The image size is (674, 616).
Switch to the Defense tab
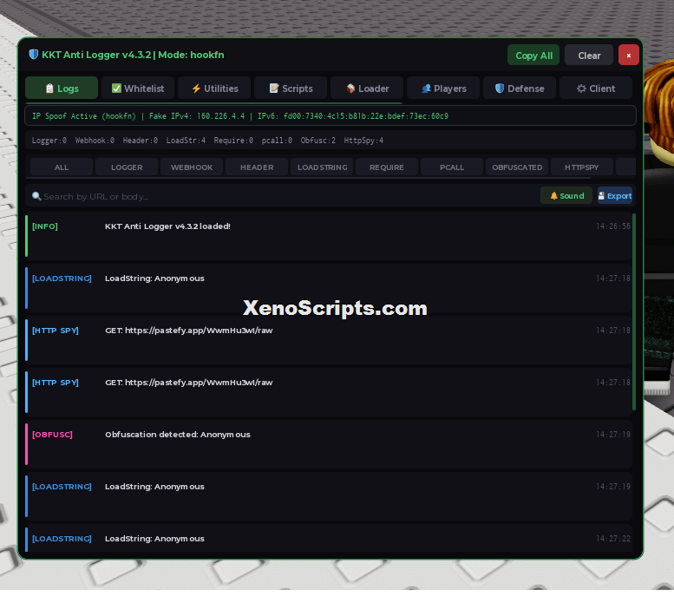[520, 88]
